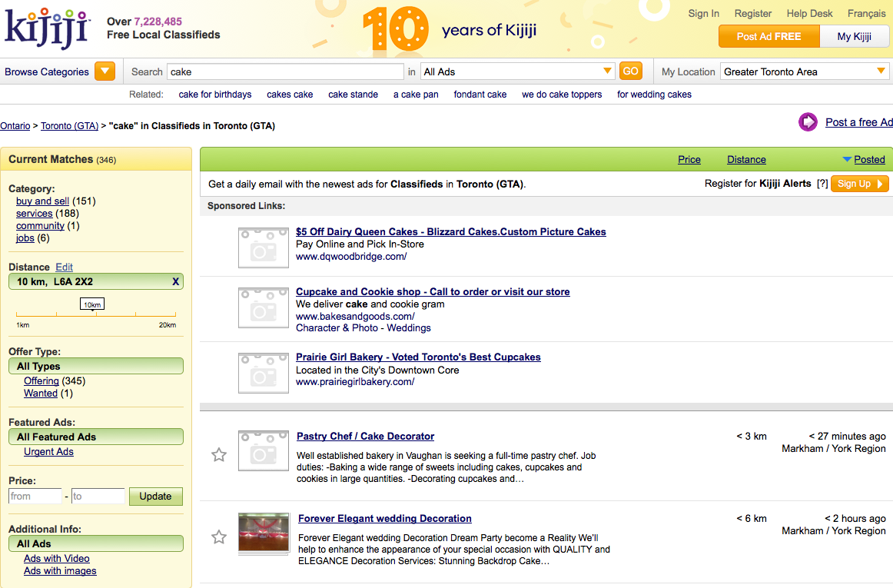Image resolution: width=893 pixels, height=588 pixels.
Task: Open Browse Categories dropdown arrow
Action: (x=105, y=71)
